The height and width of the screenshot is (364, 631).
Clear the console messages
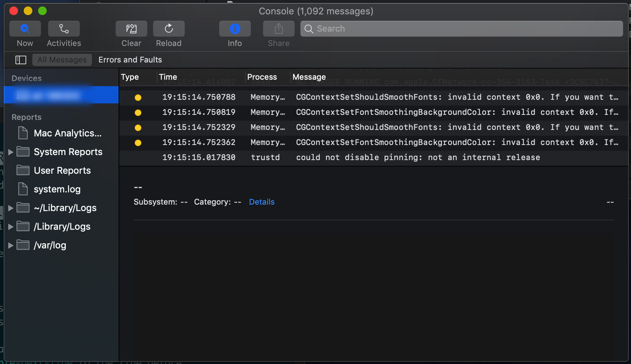point(131,29)
